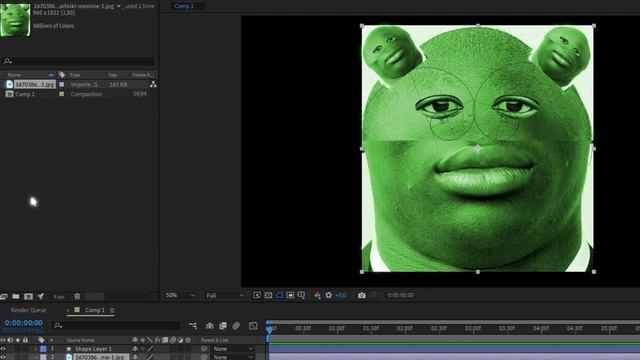The height and width of the screenshot is (360, 640).
Task: Delete selected project item with trash icon
Action: [x=77, y=296]
